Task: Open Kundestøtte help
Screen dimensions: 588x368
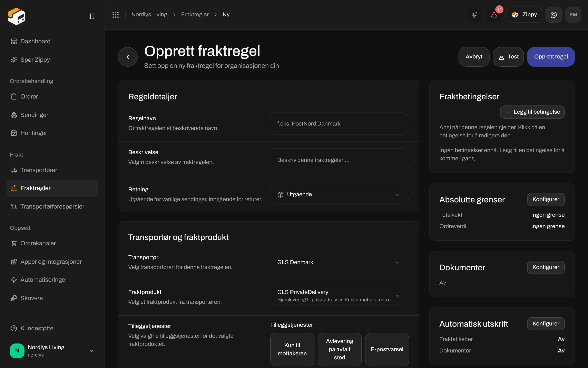Action: click(52, 328)
